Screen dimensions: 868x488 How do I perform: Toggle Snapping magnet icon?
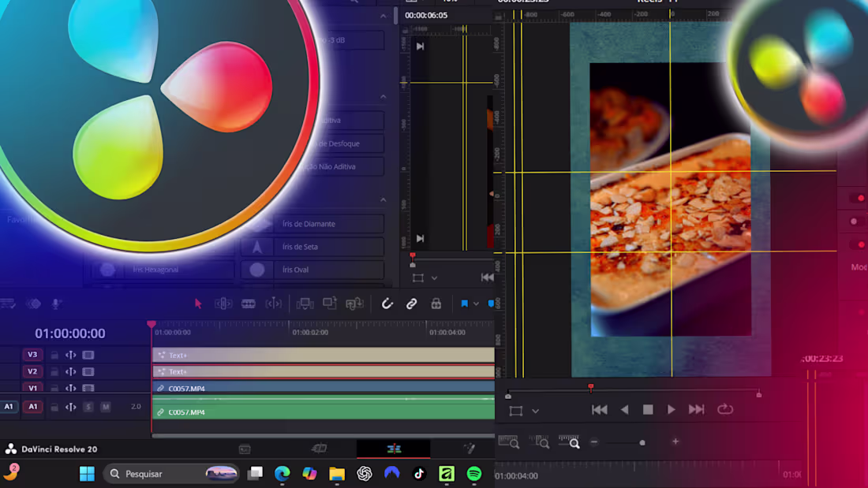[387, 304]
